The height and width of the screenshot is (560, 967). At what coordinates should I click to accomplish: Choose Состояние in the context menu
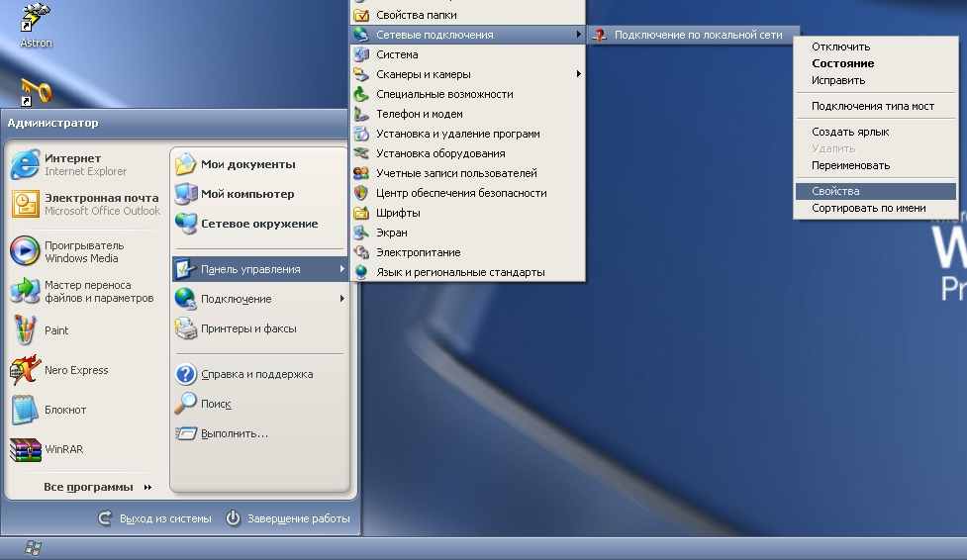coord(876,63)
